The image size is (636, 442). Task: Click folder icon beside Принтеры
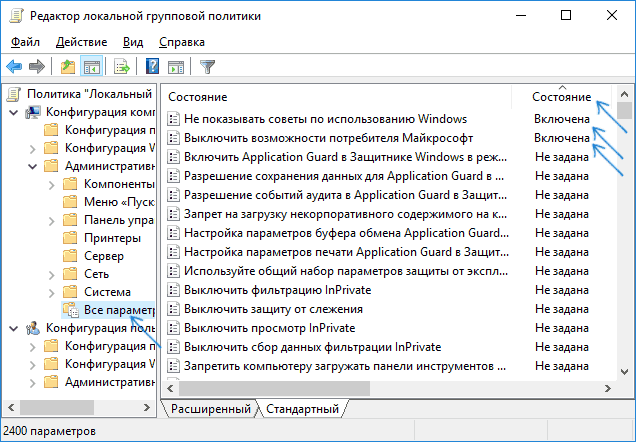(x=70, y=238)
